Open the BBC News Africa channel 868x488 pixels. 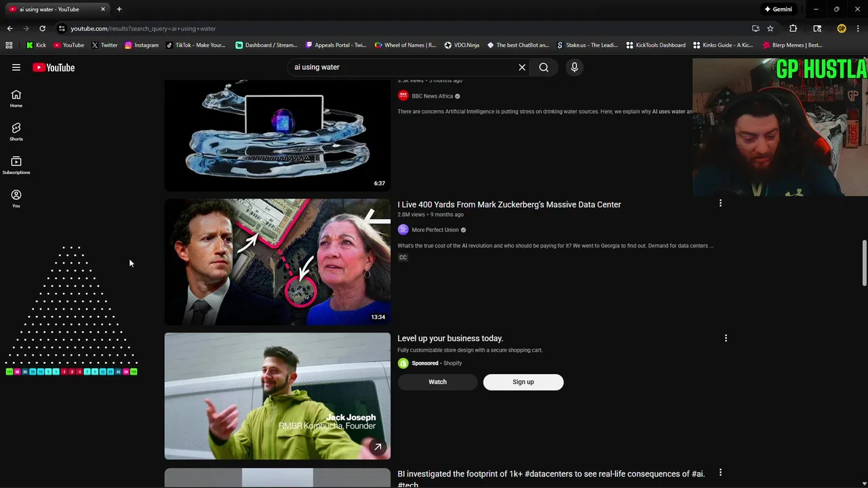[432, 96]
